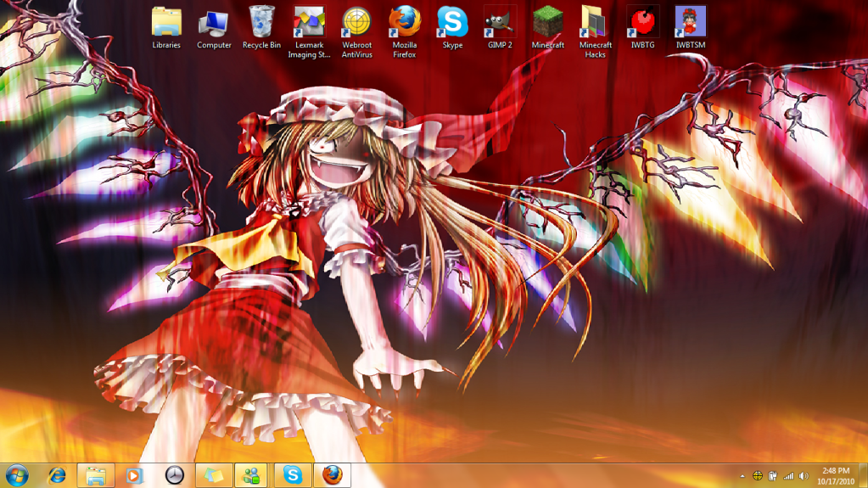Image resolution: width=868 pixels, height=488 pixels.
Task: Launch the IWBTG game shortcut
Action: 642,28
